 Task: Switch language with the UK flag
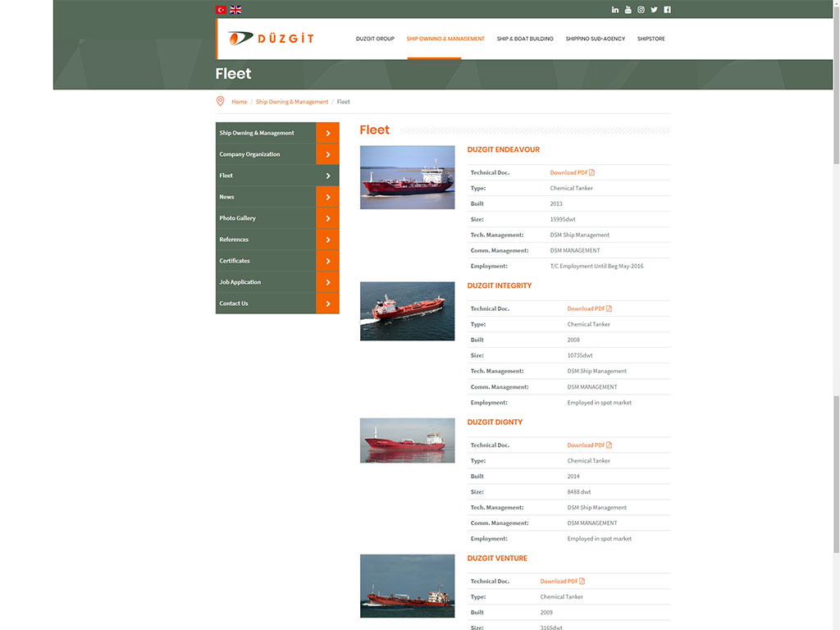(x=235, y=10)
